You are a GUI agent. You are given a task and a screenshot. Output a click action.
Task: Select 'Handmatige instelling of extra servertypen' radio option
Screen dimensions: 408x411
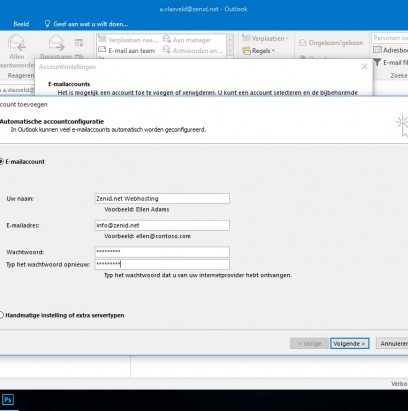tap(1, 315)
